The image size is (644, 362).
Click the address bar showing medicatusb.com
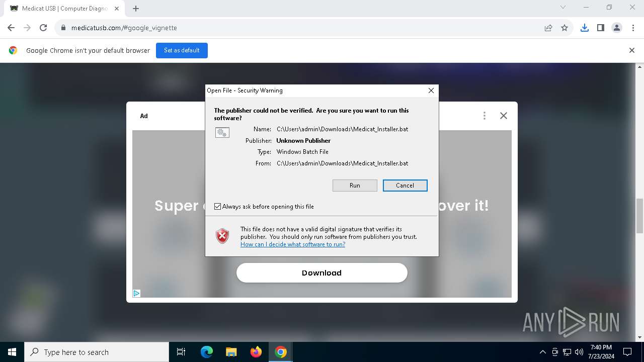point(302,28)
